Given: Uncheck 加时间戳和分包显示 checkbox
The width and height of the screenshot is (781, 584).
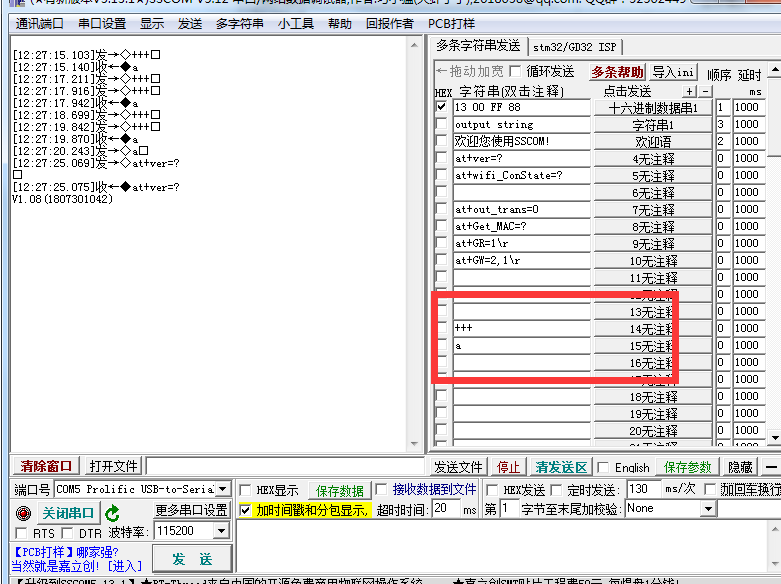Looking at the screenshot, I should click(246, 510).
